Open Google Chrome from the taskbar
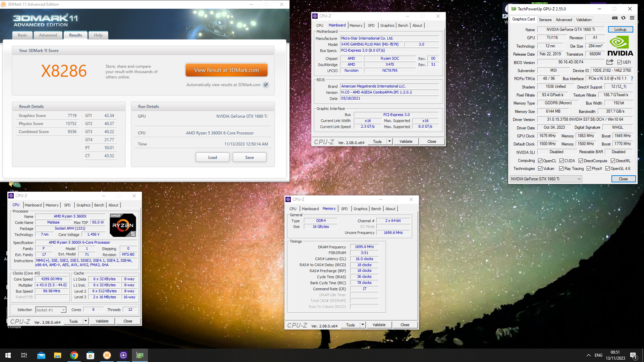 tap(74, 355)
